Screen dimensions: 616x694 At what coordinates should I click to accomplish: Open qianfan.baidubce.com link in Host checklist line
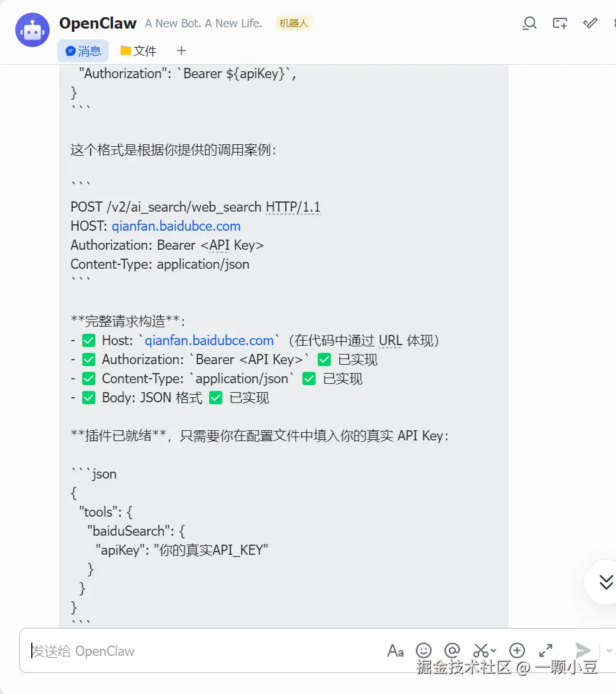point(209,341)
